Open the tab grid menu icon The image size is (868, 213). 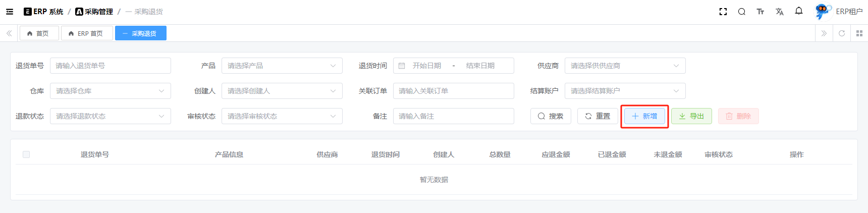859,33
